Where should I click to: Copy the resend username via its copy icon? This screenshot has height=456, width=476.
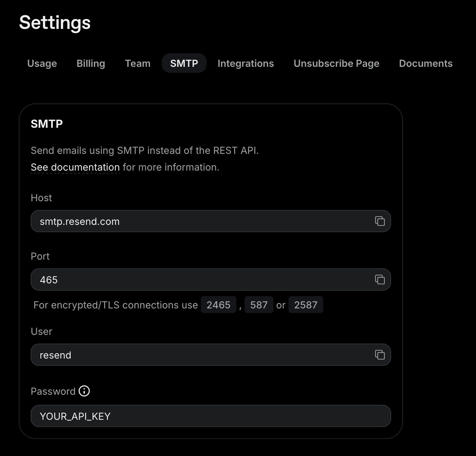(x=381, y=355)
